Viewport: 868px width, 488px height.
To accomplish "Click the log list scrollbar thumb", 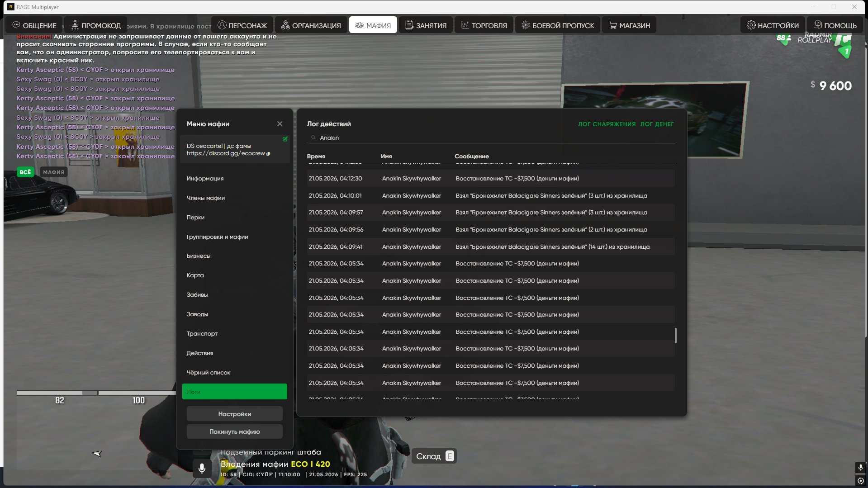I will (x=675, y=336).
